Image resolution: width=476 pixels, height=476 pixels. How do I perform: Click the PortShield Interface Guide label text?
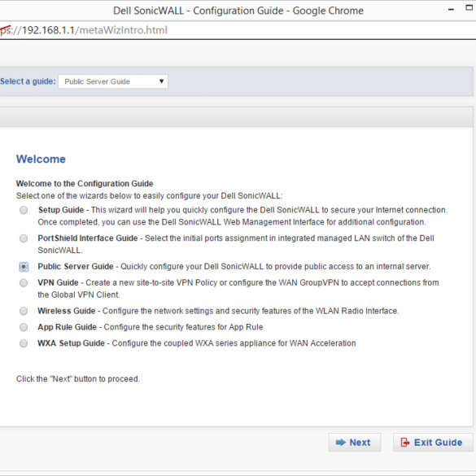point(88,238)
